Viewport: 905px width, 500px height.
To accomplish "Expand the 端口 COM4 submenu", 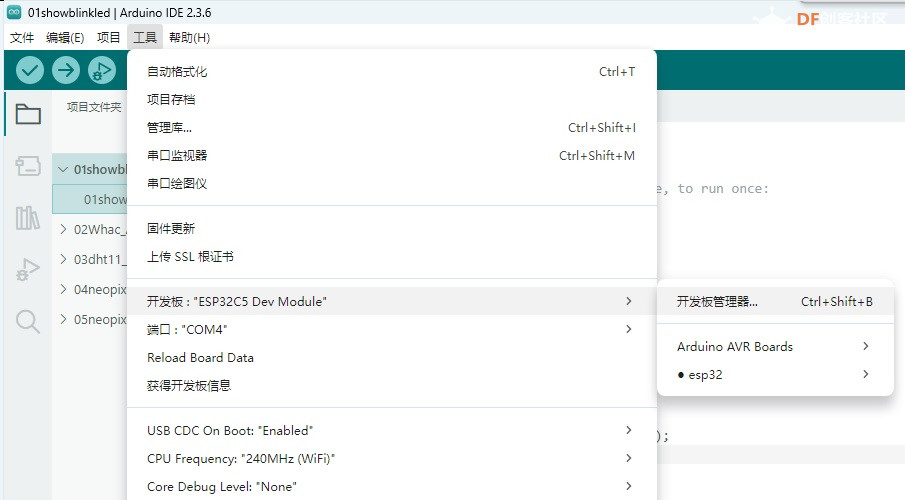I will (x=392, y=329).
